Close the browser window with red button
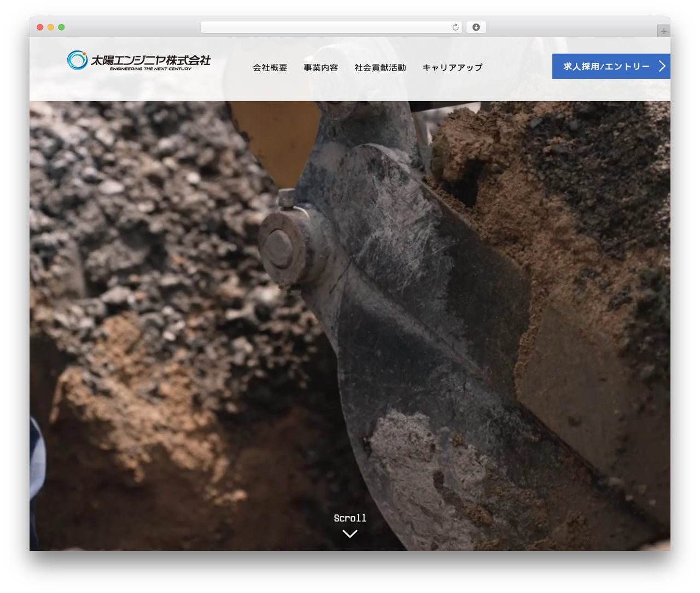700x593 pixels. point(40,27)
